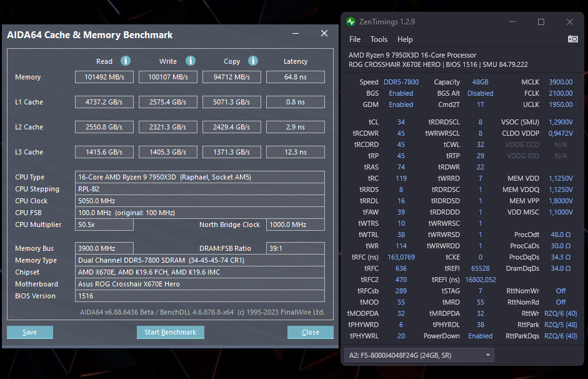Click the L1 Cache Read value 4737.2 GB/s

click(x=104, y=102)
